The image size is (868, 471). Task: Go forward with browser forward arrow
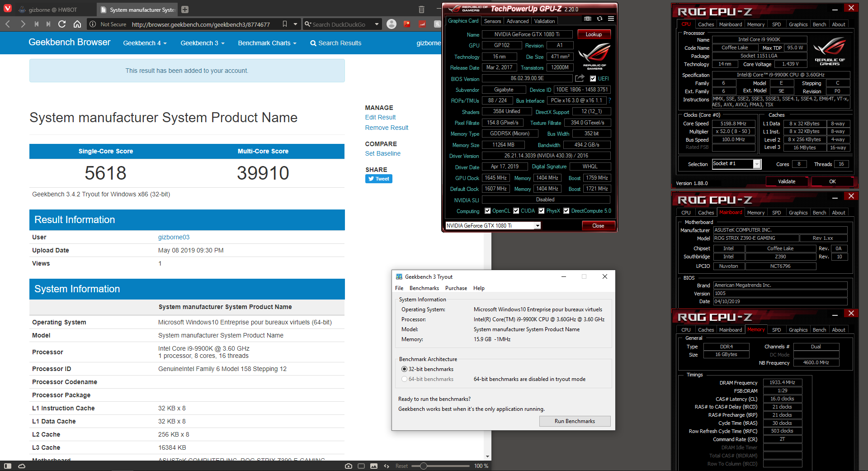(23, 24)
